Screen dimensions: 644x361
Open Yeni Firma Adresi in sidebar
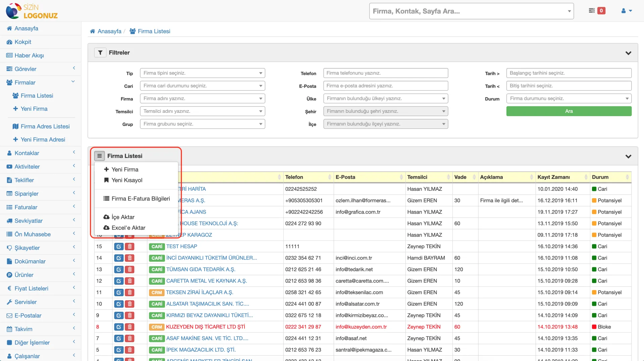tap(39, 139)
